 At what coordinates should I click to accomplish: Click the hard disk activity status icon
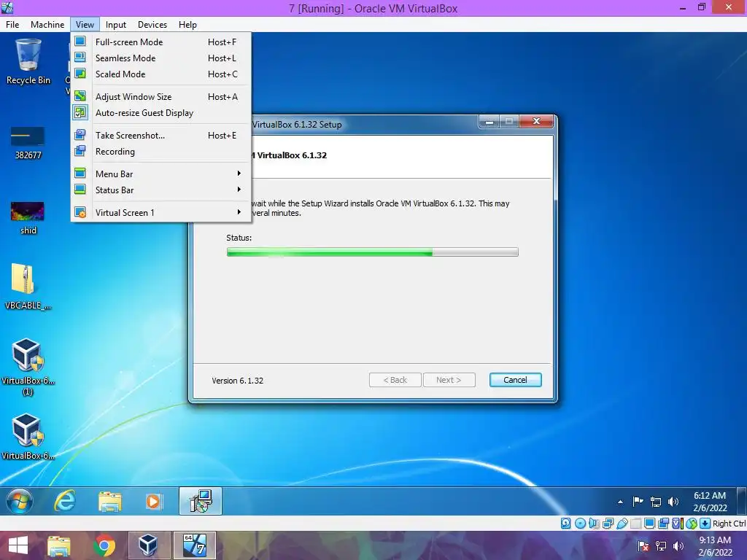565,524
